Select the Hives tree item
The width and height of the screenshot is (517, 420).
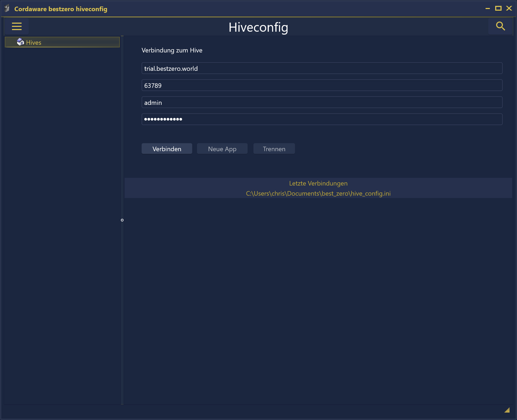(62, 42)
